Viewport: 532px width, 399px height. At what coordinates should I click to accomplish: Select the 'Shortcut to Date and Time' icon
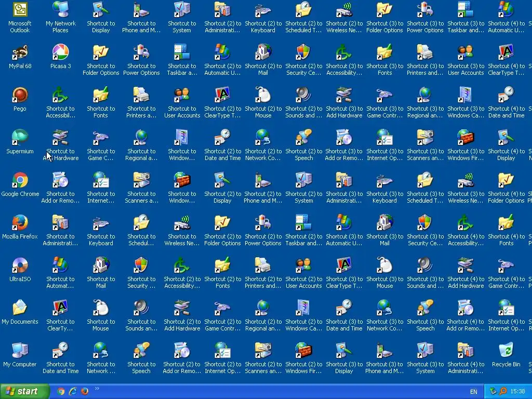coord(60,358)
